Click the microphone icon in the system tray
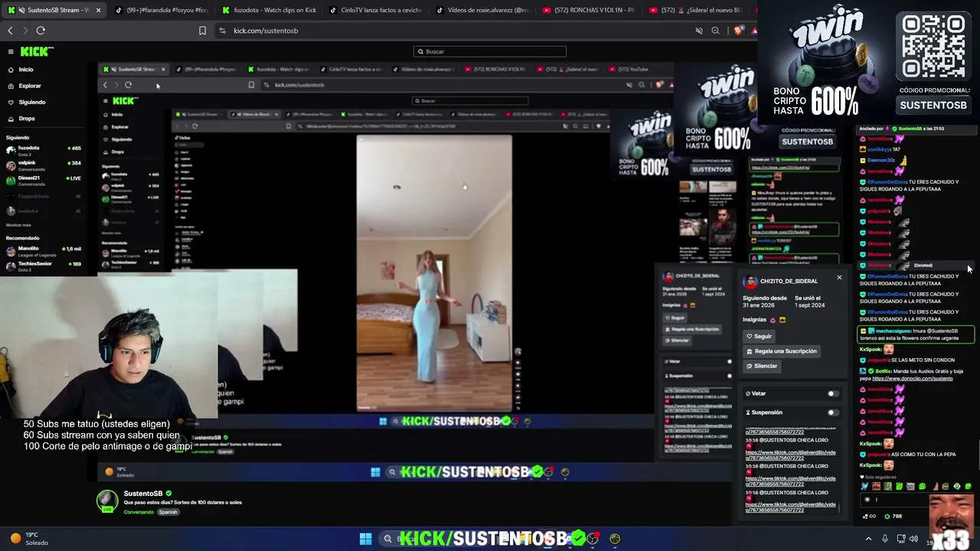The image size is (980, 551). click(x=885, y=539)
